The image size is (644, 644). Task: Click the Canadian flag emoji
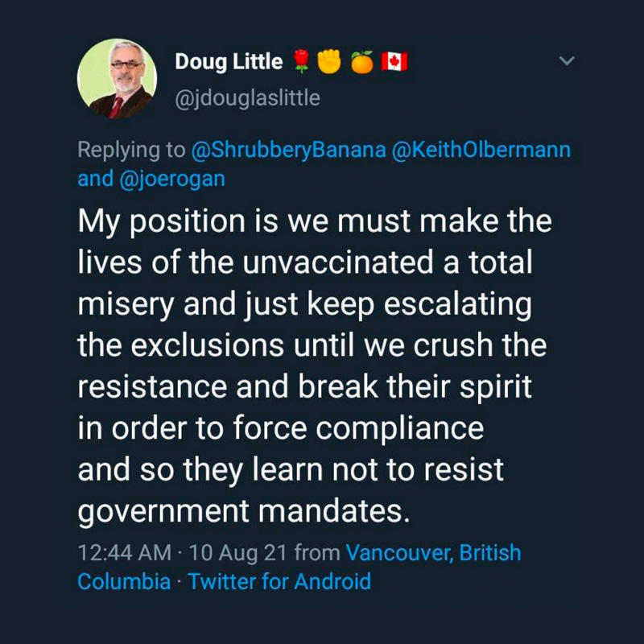[394, 62]
